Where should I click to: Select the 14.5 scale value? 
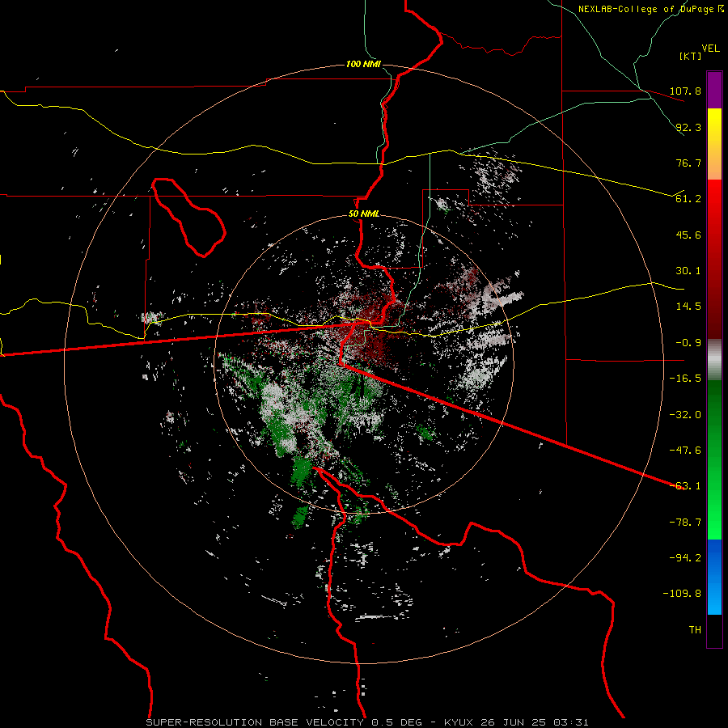click(x=688, y=307)
